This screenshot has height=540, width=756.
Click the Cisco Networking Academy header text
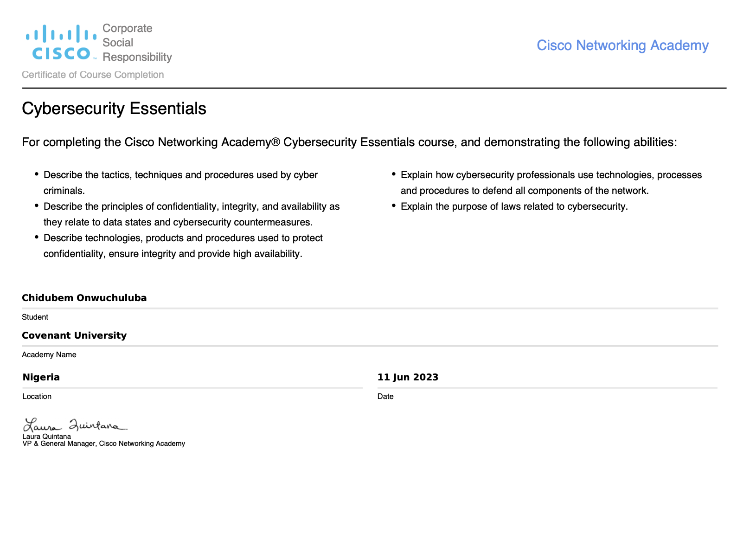622,45
